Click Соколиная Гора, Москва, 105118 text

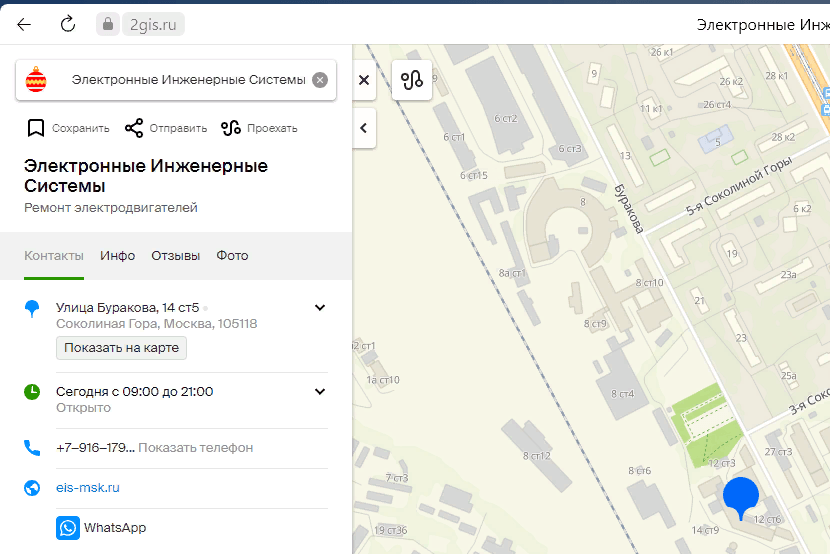157,323
